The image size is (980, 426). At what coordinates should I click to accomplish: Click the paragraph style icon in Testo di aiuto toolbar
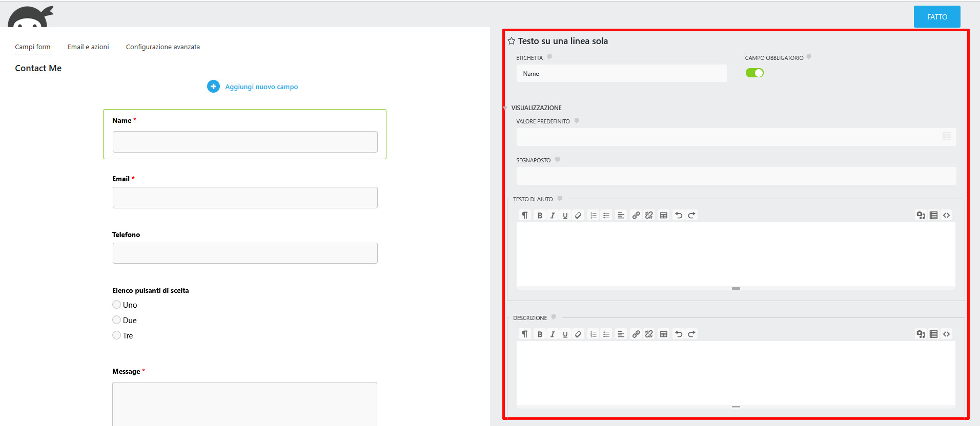point(524,216)
